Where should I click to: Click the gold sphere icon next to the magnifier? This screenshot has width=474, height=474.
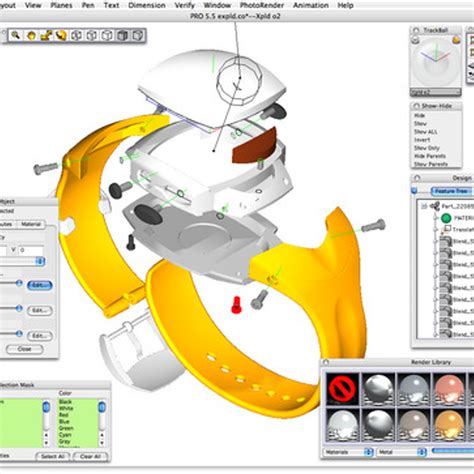pyautogui.click(x=31, y=35)
